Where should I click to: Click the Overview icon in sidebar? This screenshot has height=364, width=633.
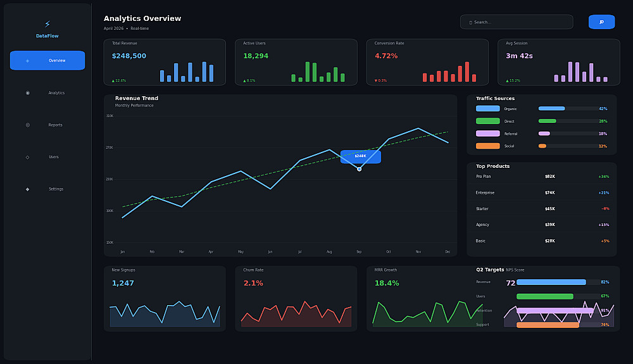(x=27, y=61)
